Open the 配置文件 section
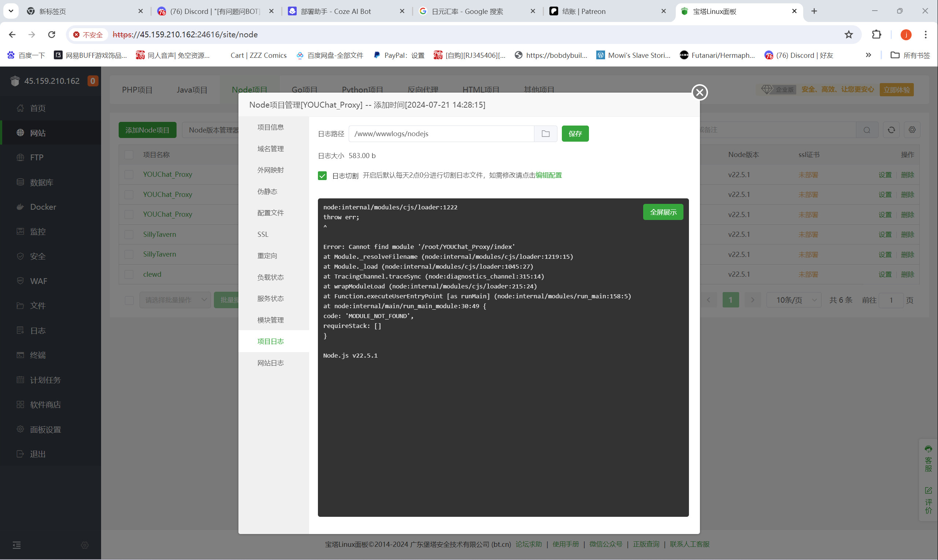Screen dimensions: 938x560 click(270, 213)
